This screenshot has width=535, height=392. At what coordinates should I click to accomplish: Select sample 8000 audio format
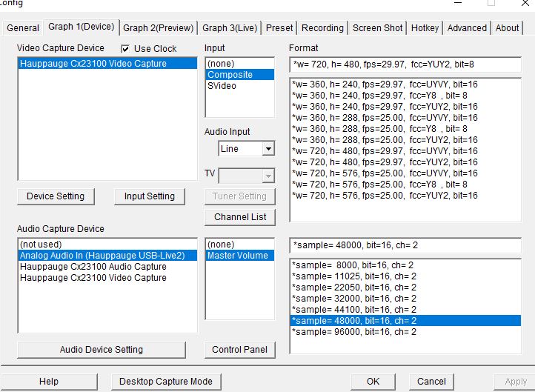[x=405, y=265]
